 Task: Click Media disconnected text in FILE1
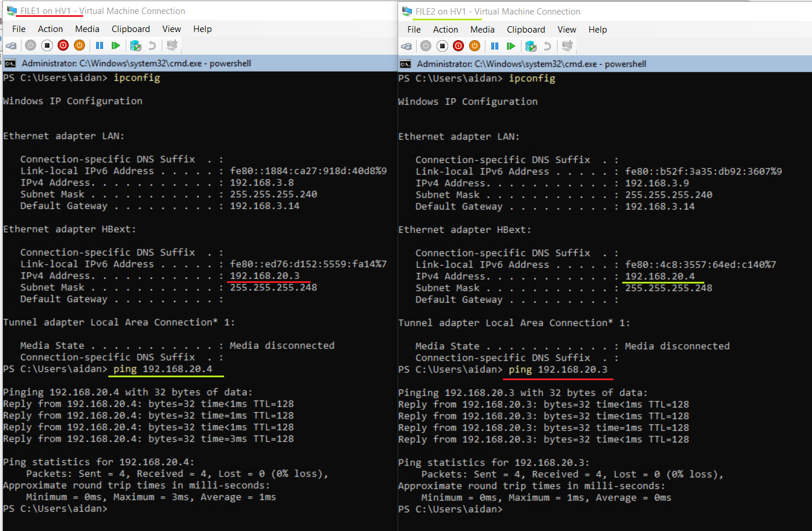point(282,345)
